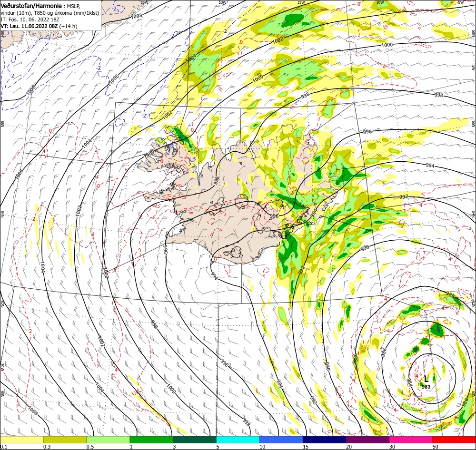The width and height of the screenshot is (476, 450).
Task: Click the olive 0.3–0.5 legend swatch
Action: tap(65, 440)
